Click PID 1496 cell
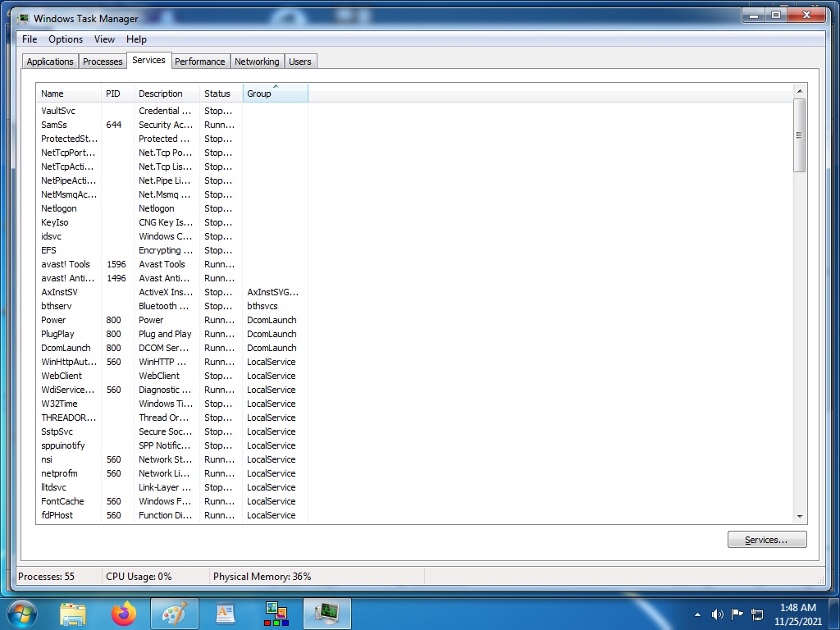 point(116,278)
